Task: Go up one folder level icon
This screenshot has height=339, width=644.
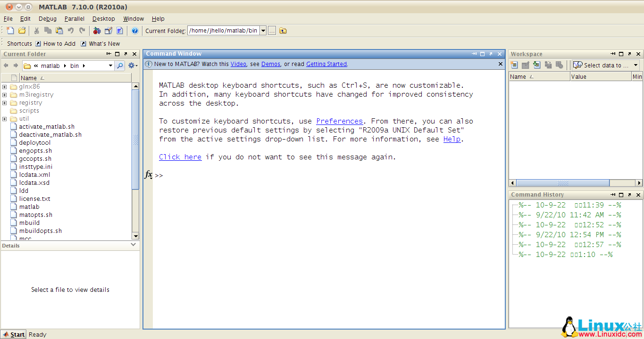Action: click(283, 31)
